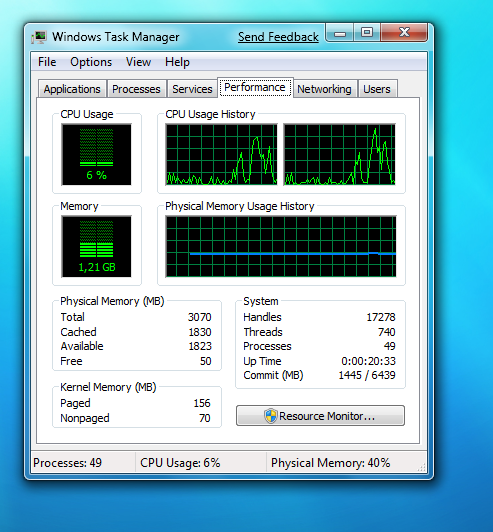Click the Task Manager title bar icon
This screenshot has height=532, width=493.
pos(39,37)
